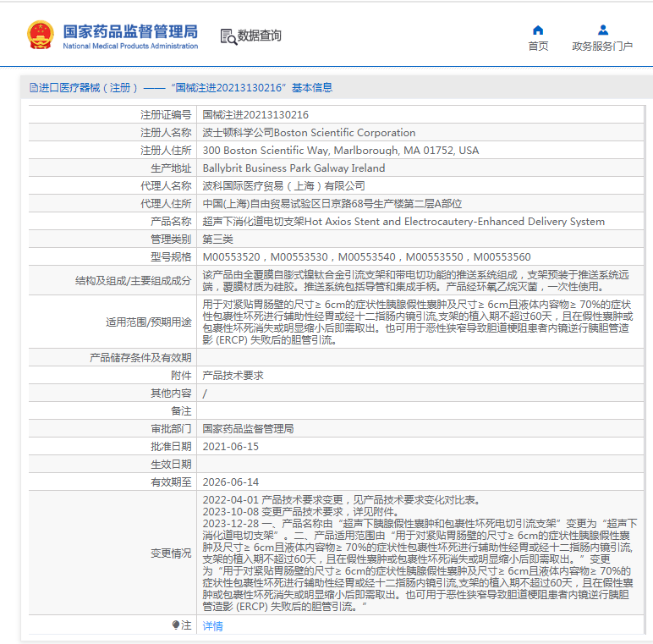The image size is (653, 644).
Task: Select 2022-04-01 change record line
Action: click(x=342, y=500)
